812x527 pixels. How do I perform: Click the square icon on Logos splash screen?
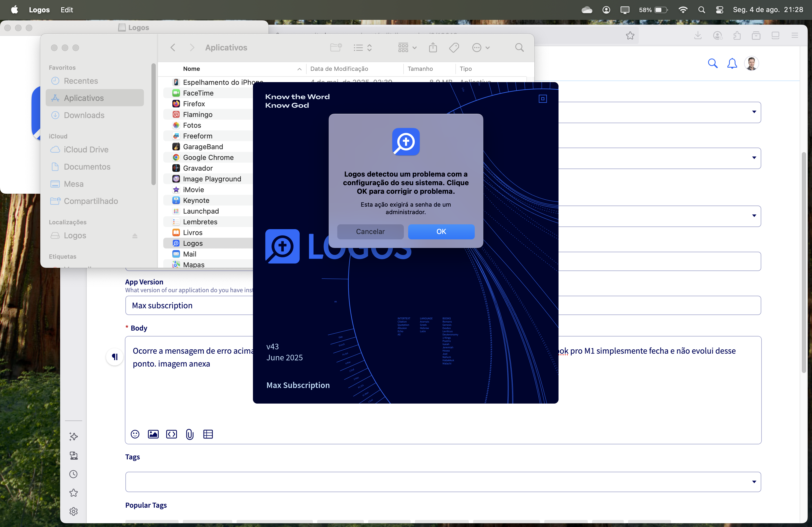click(542, 99)
